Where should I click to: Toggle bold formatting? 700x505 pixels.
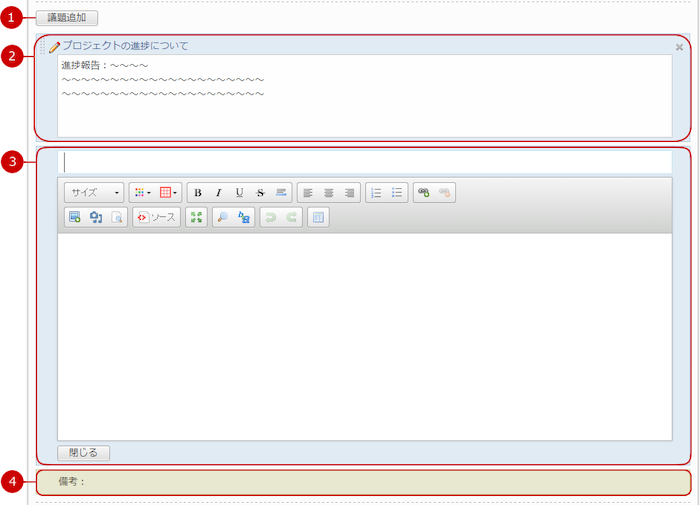198,192
